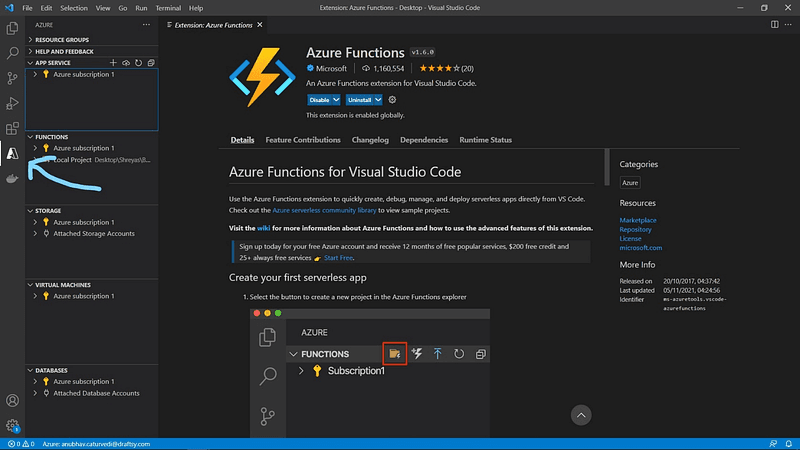Image resolution: width=800 pixels, height=450 pixels.
Task: Click the scroll-to-top round button
Action: click(582, 414)
